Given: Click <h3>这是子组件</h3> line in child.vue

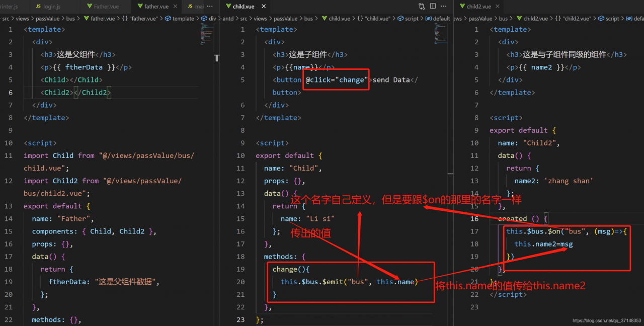Looking at the screenshot, I should (310, 54).
